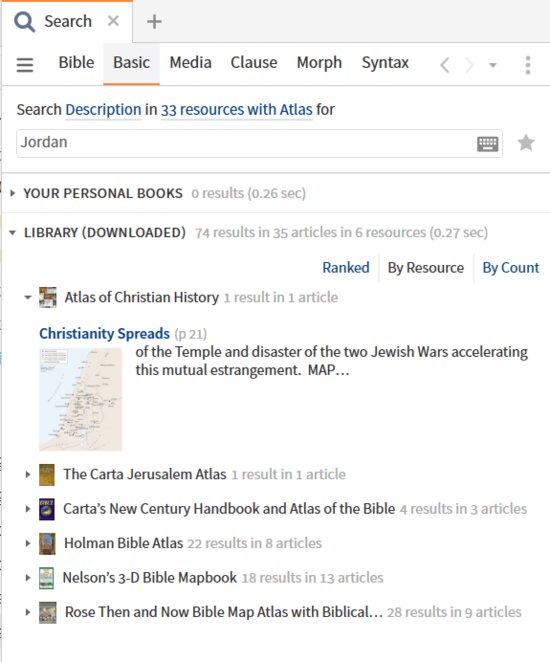The image size is (550, 662).
Task: Go back with the left arrow
Action: (444, 65)
